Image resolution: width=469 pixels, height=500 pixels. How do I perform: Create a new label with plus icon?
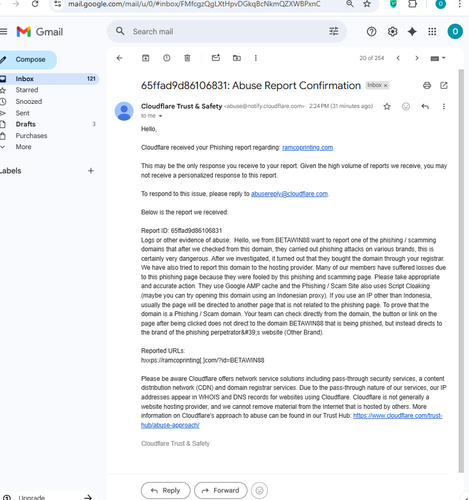coord(91,171)
